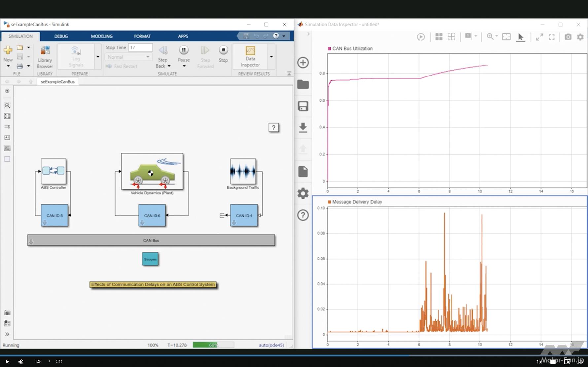Play the video

click(7, 362)
